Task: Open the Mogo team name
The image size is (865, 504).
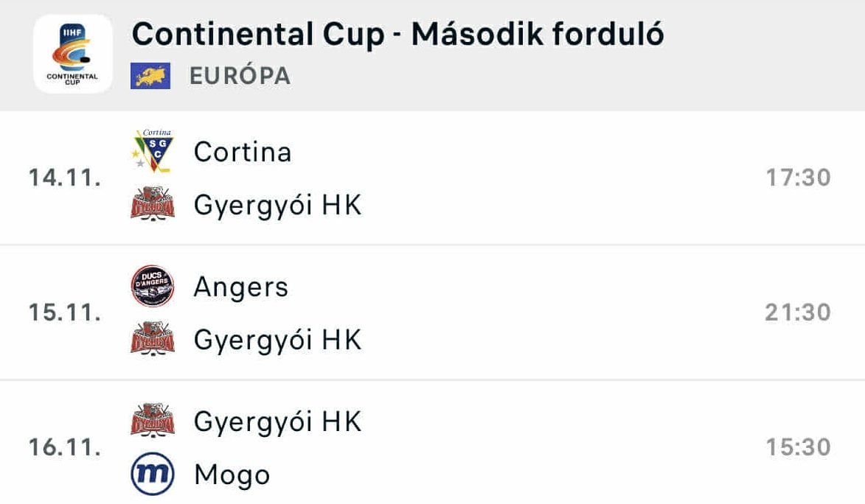Action: tap(232, 475)
